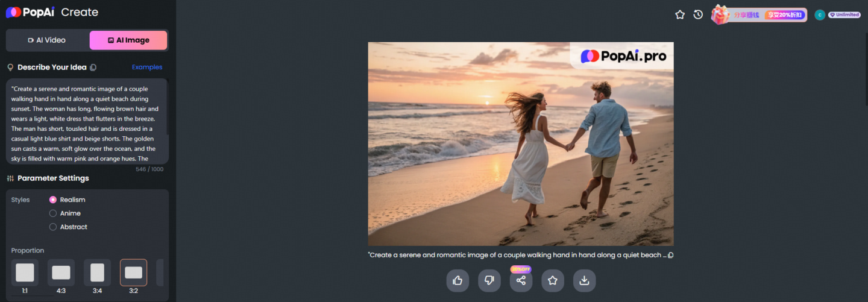Download the generated image

point(584,280)
